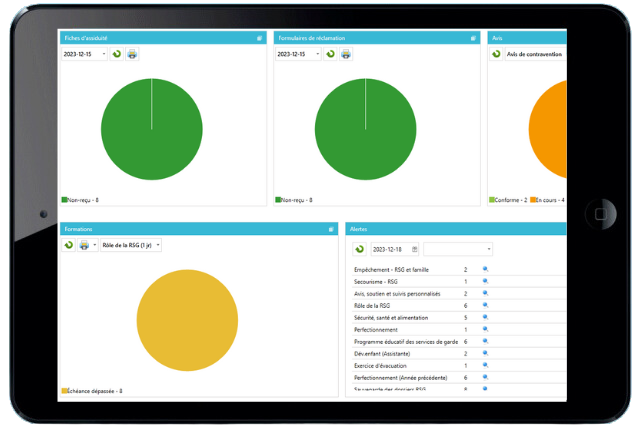
Task: Refresh the Formulaires de réclamation panel
Action: coord(331,54)
